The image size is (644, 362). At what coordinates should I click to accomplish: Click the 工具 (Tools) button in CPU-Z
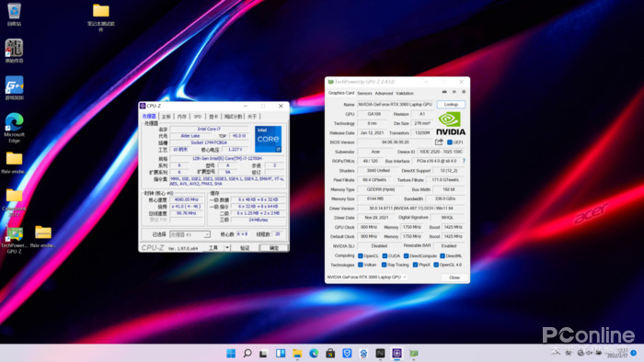pyautogui.click(x=213, y=248)
